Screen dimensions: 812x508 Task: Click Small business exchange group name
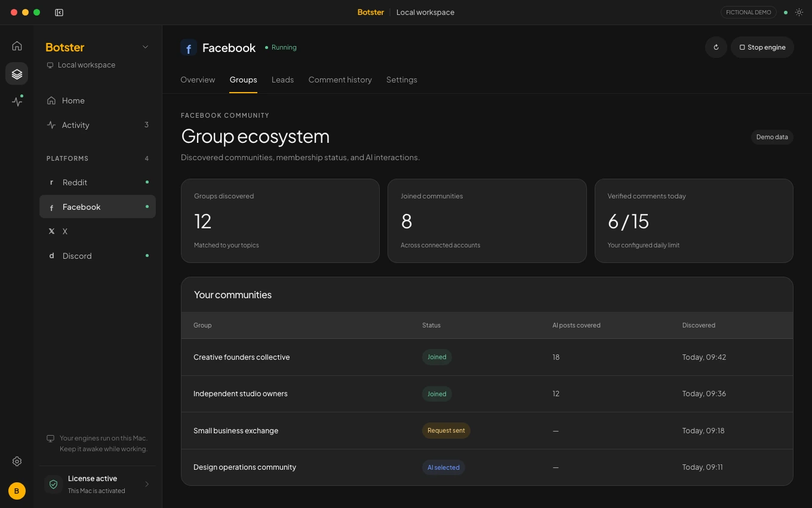236,431
